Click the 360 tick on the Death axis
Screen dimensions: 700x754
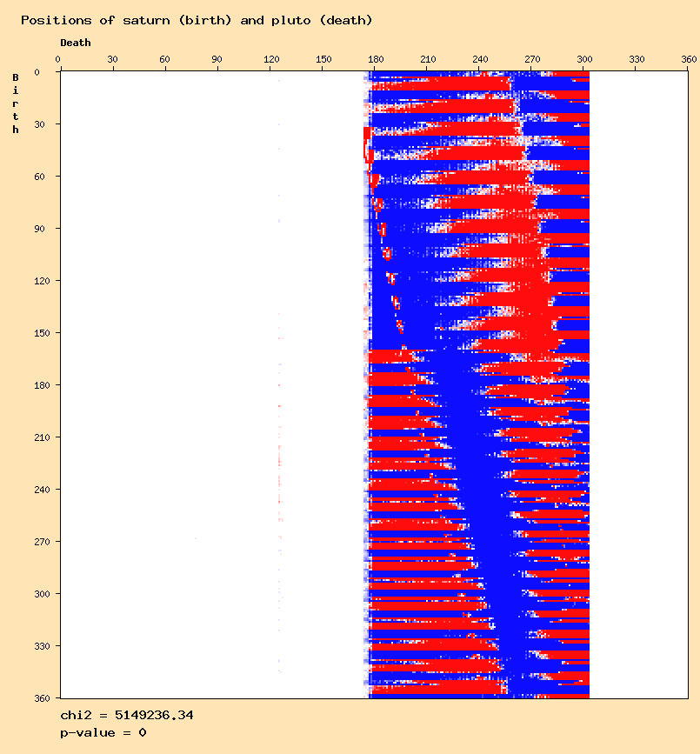click(690, 59)
